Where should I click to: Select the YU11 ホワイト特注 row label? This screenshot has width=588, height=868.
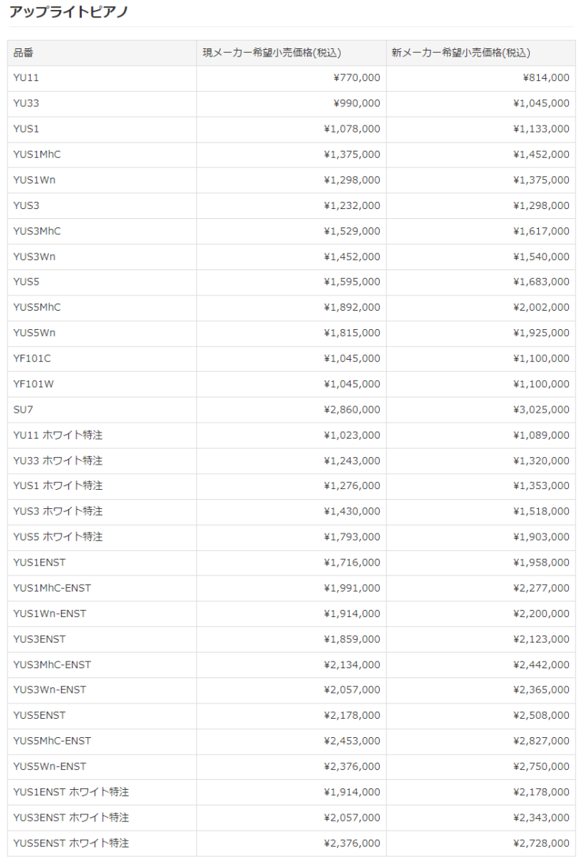coord(57,435)
